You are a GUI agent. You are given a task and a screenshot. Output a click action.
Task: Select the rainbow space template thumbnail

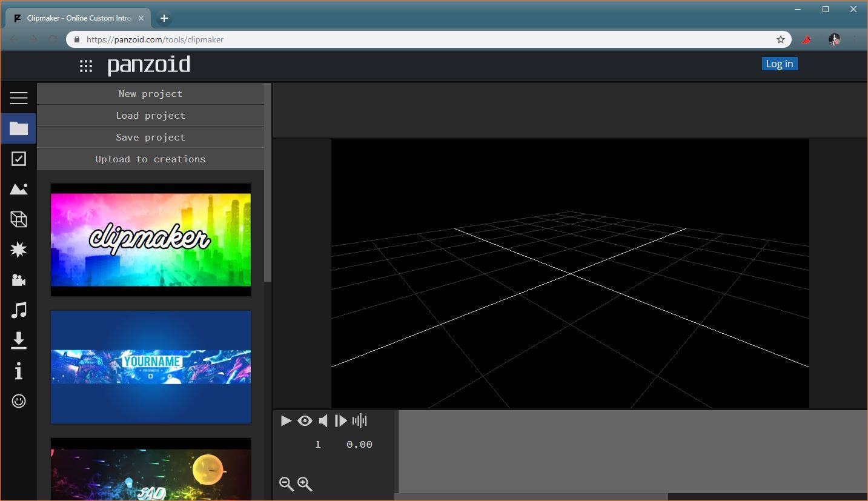tap(151, 469)
